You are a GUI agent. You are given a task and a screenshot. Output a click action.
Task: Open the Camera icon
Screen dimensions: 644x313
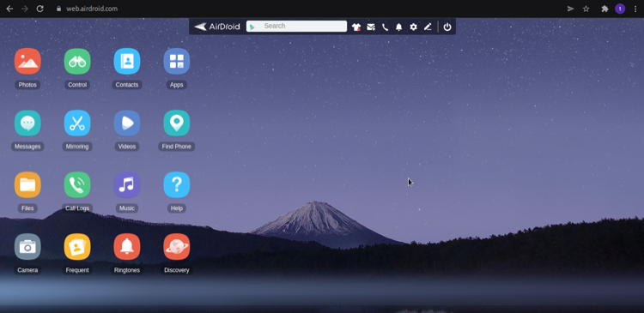click(x=27, y=247)
